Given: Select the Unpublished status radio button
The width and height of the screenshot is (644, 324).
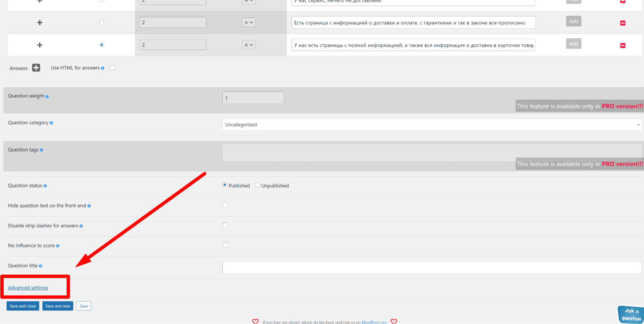Looking at the screenshot, I should pyautogui.click(x=257, y=185).
